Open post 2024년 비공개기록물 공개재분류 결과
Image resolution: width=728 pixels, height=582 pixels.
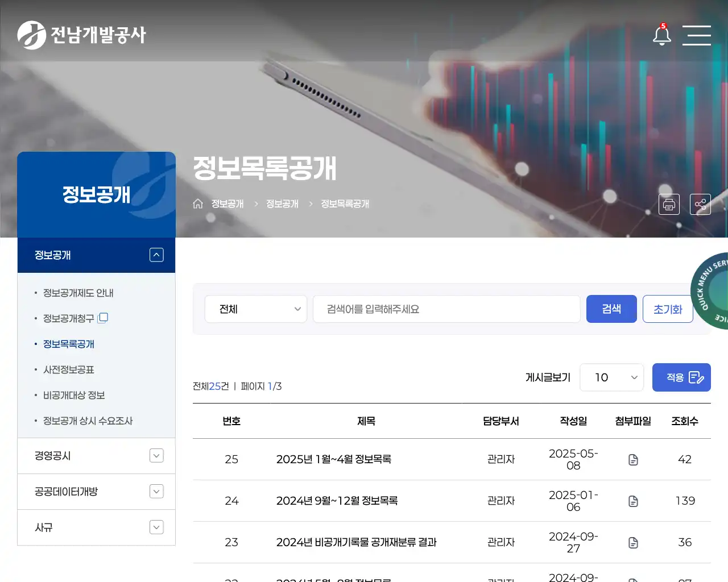point(356,542)
